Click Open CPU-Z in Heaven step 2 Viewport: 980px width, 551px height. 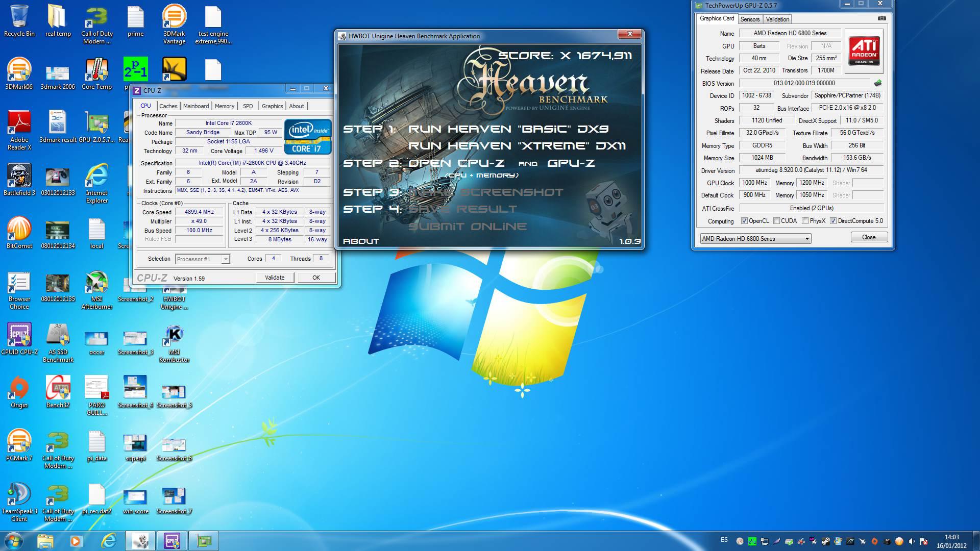coord(456,163)
